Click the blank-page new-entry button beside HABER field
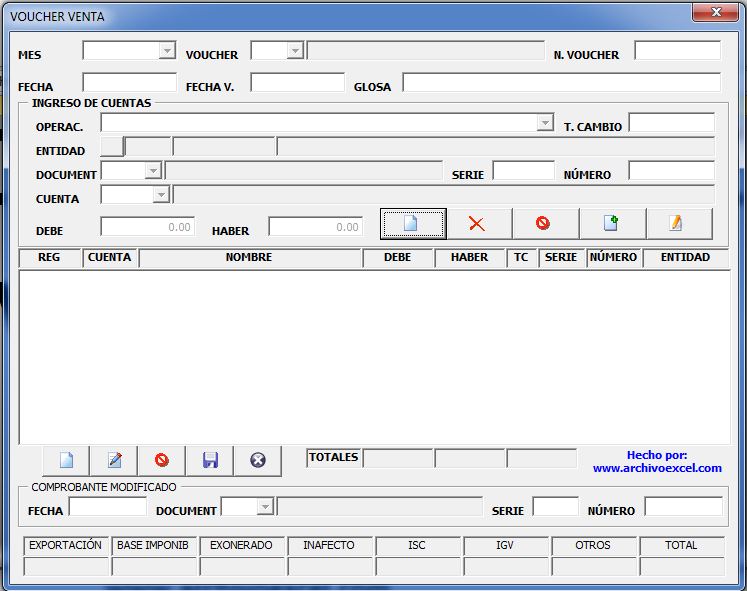 [x=413, y=223]
